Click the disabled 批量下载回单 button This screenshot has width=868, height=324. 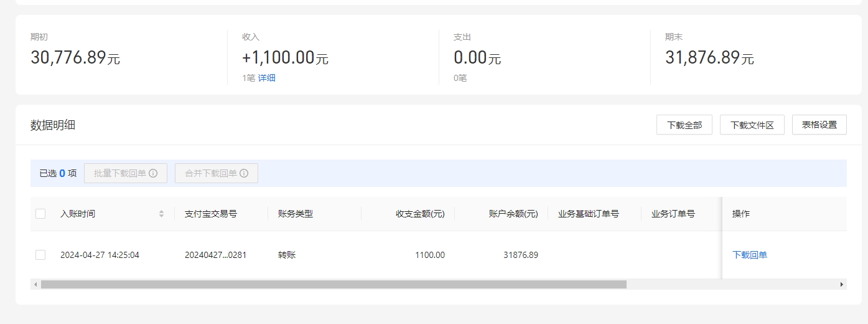pyautogui.click(x=126, y=173)
